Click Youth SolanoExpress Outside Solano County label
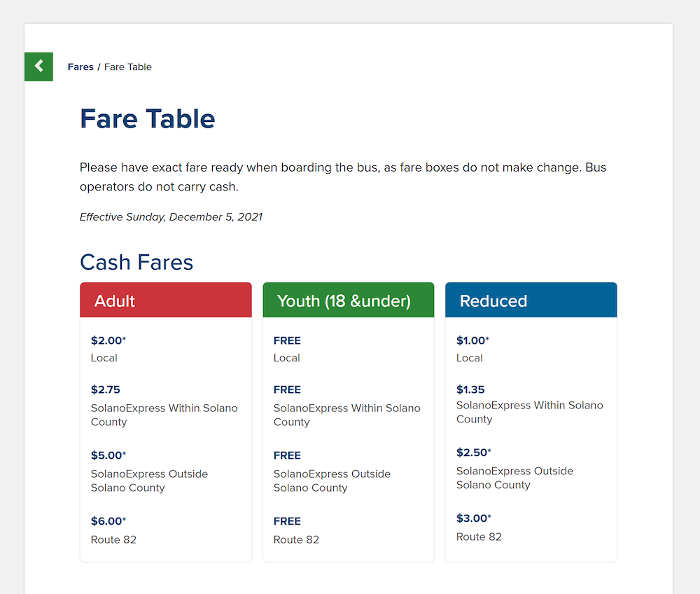Screen dimensions: 700x594 click(332, 481)
